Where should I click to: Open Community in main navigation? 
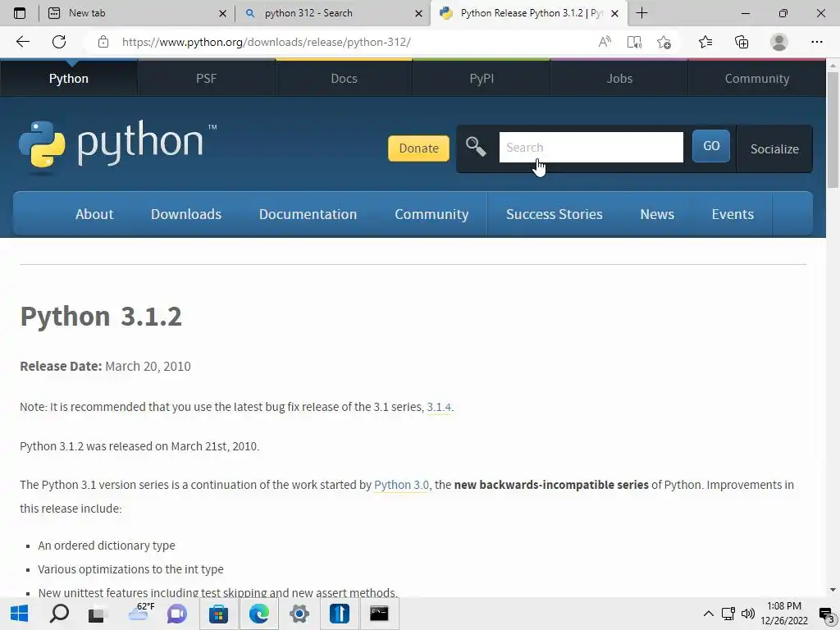pos(431,214)
